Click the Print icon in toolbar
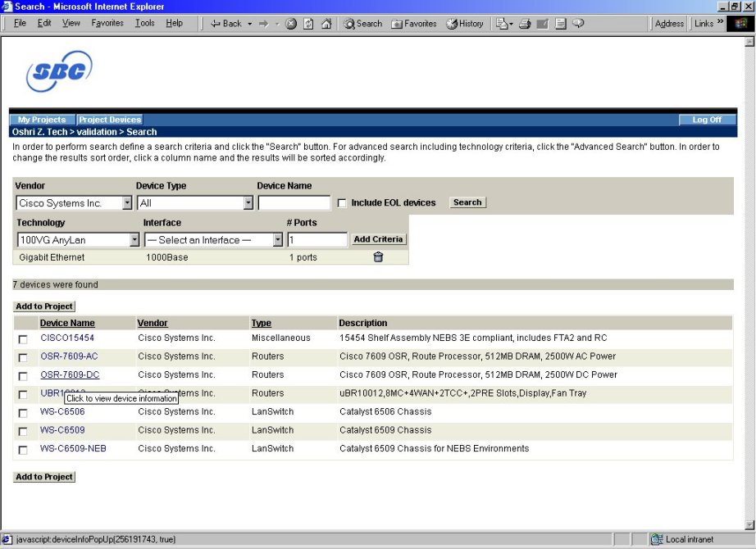 point(525,24)
